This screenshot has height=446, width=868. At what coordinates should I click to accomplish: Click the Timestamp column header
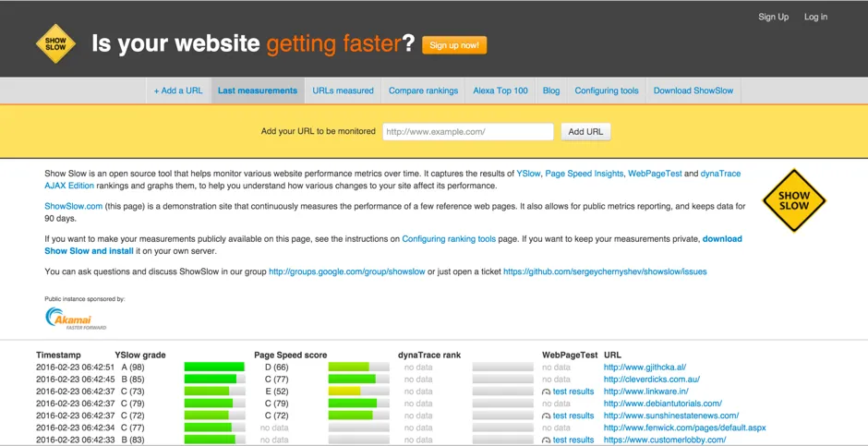coord(58,356)
